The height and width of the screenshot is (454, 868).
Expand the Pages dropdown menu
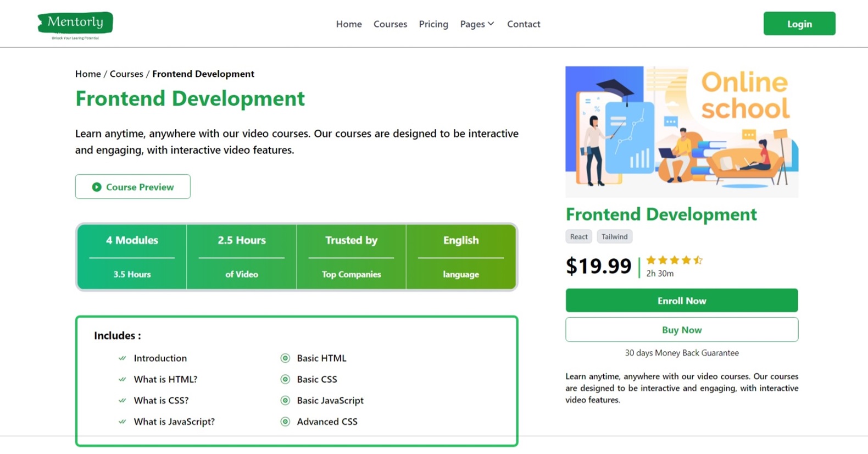coord(477,24)
